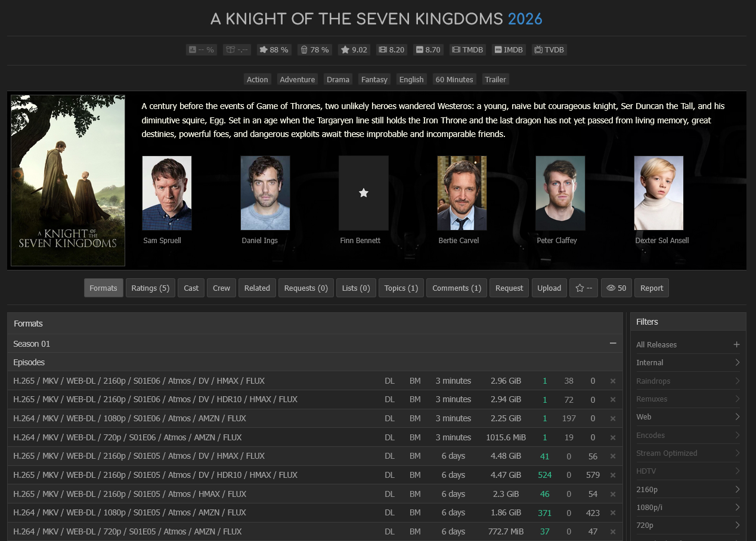Viewport: 756px width, 541px height.
Task: Select the Adventure genre tag
Action: [x=297, y=79]
